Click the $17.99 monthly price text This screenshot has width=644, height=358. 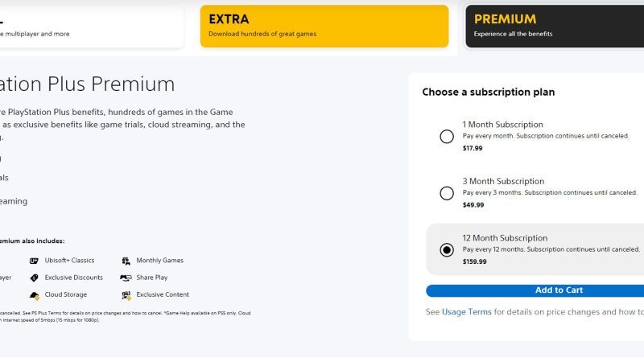tap(473, 148)
